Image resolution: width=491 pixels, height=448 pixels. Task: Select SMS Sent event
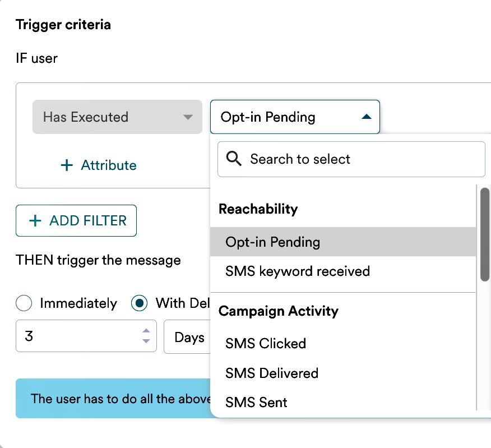pos(256,403)
